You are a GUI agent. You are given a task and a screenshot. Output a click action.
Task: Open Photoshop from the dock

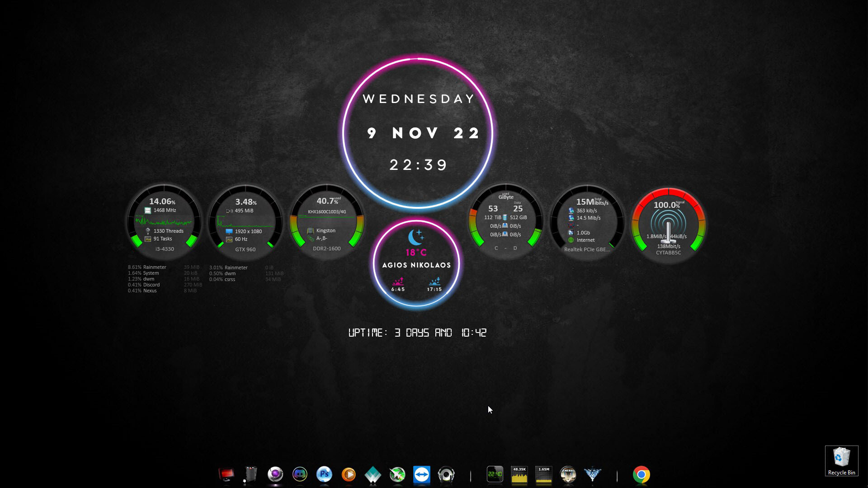[x=324, y=474]
